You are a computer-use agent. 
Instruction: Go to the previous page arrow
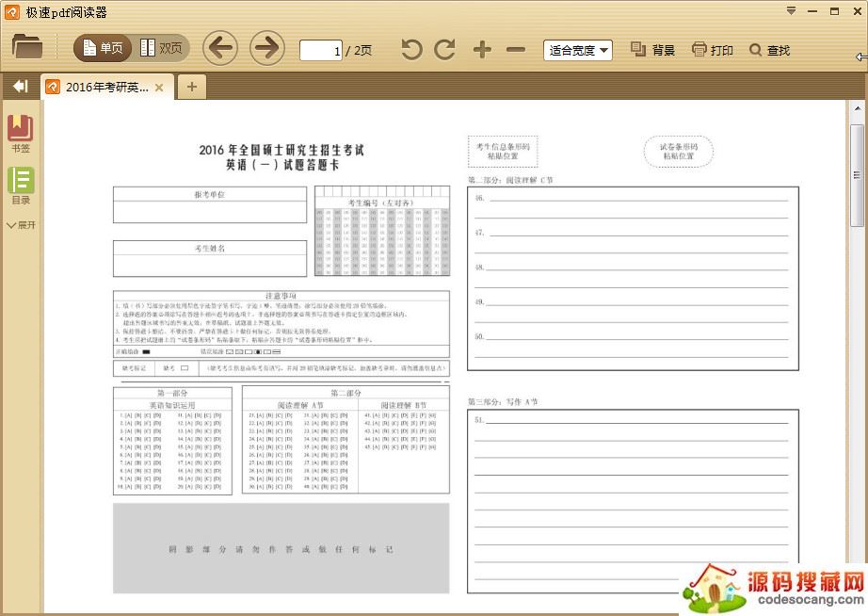point(220,48)
